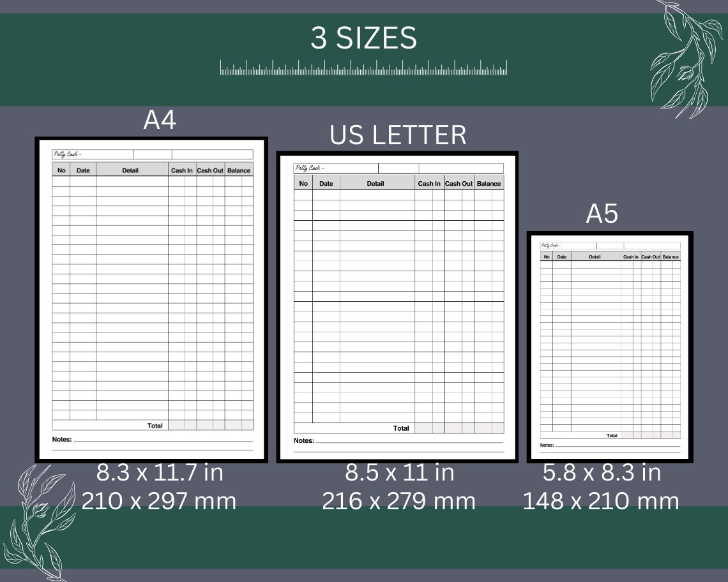728x582 pixels.
Task: Click the 'Total' label on US Letter sheet
Action: pyautogui.click(x=401, y=428)
